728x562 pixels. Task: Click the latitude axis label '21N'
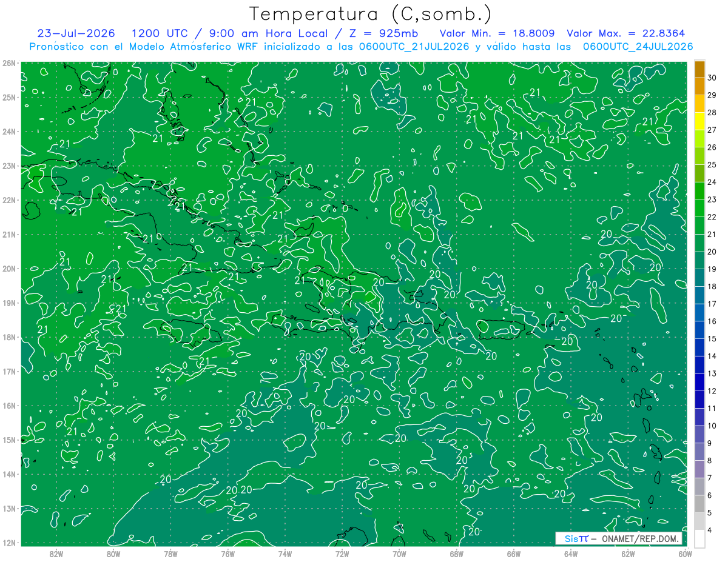point(8,235)
